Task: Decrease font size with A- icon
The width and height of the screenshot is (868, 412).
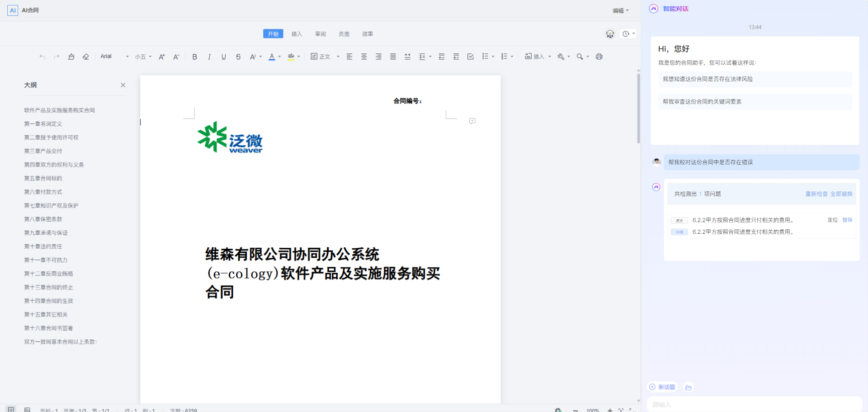Action: pos(176,57)
